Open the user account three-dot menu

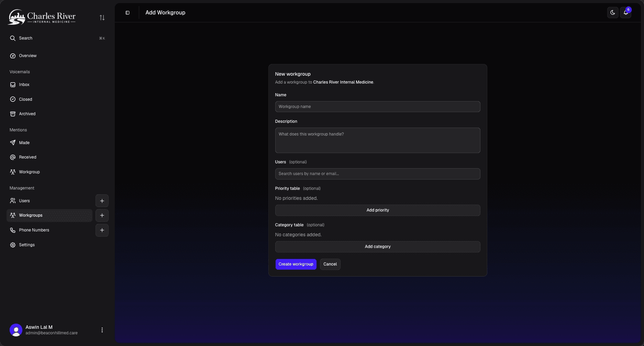tap(102, 330)
